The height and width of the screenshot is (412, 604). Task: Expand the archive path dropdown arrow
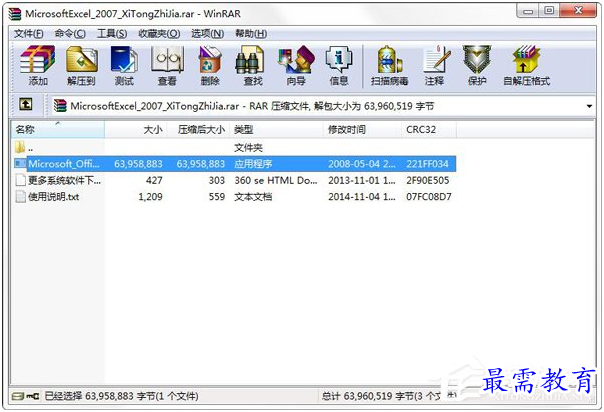(589, 106)
